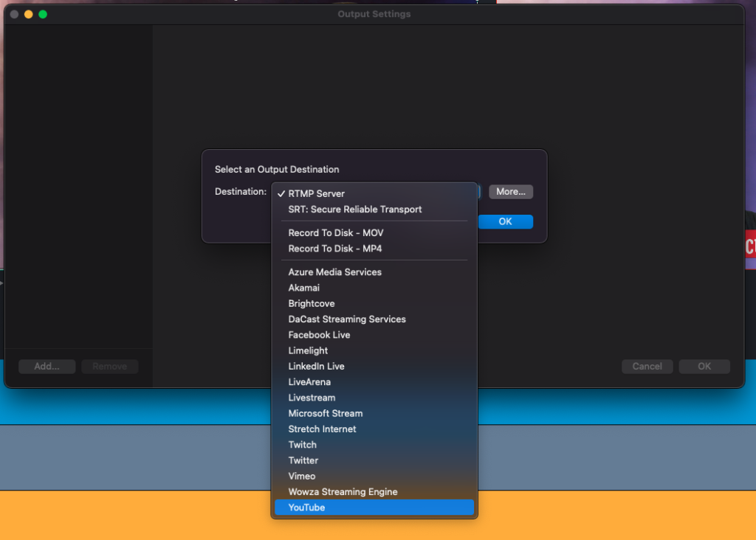Select RTMP Server destination
Screen dimensions: 756x540
(374, 194)
